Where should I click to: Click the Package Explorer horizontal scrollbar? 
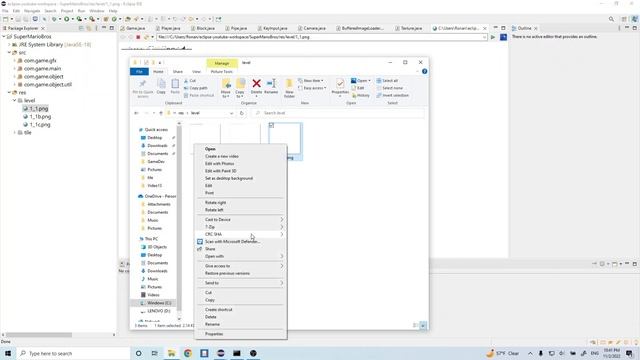click(x=39, y=335)
